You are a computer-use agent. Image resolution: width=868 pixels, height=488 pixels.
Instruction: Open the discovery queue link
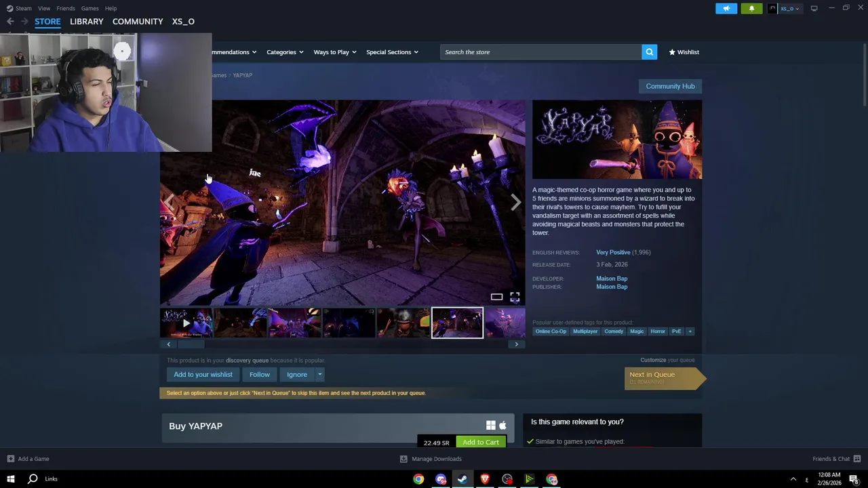[247, 361]
